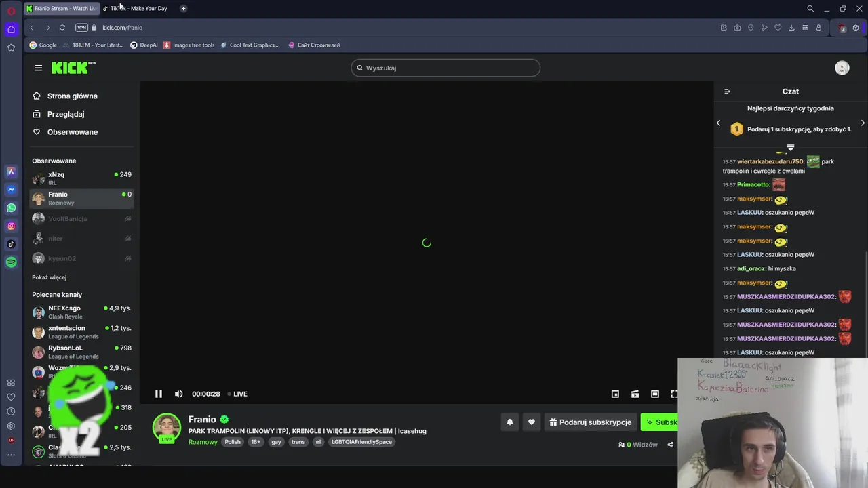Toggle the VPN badge
The width and height of the screenshot is (868, 488).
[x=82, y=28]
